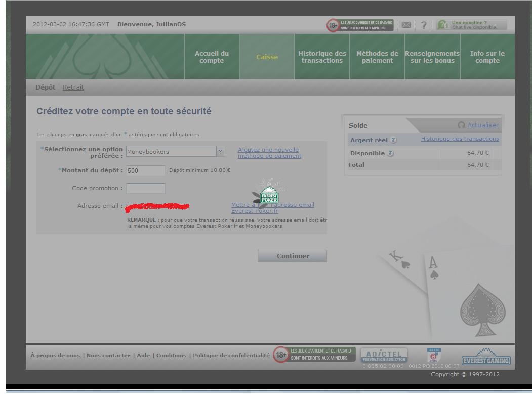The height and width of the screenshot is (394, 532).
Task: Focus the Montant du dépôt field
Action: coord(146,170)
